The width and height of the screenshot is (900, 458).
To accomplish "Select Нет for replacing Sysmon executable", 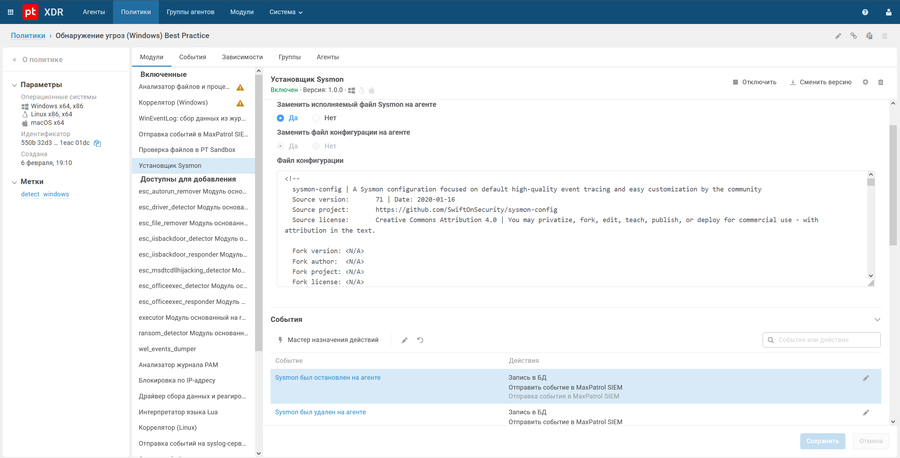I will coord(316,118).
